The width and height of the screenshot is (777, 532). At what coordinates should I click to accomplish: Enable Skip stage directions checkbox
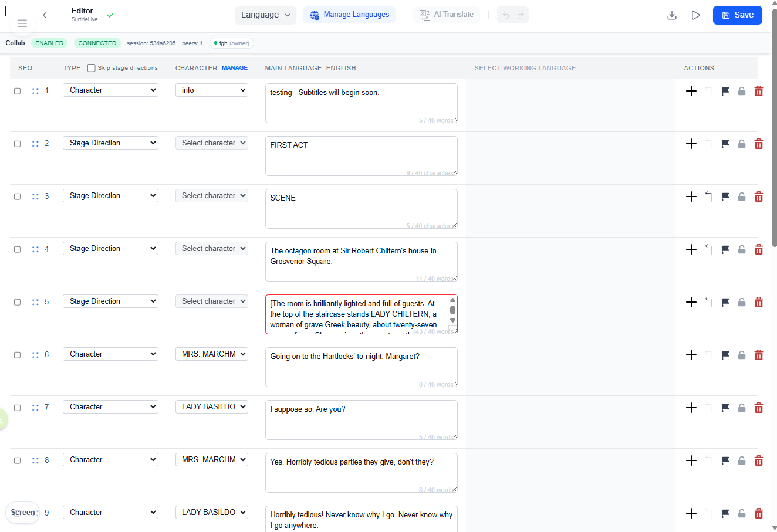(92, 68)
